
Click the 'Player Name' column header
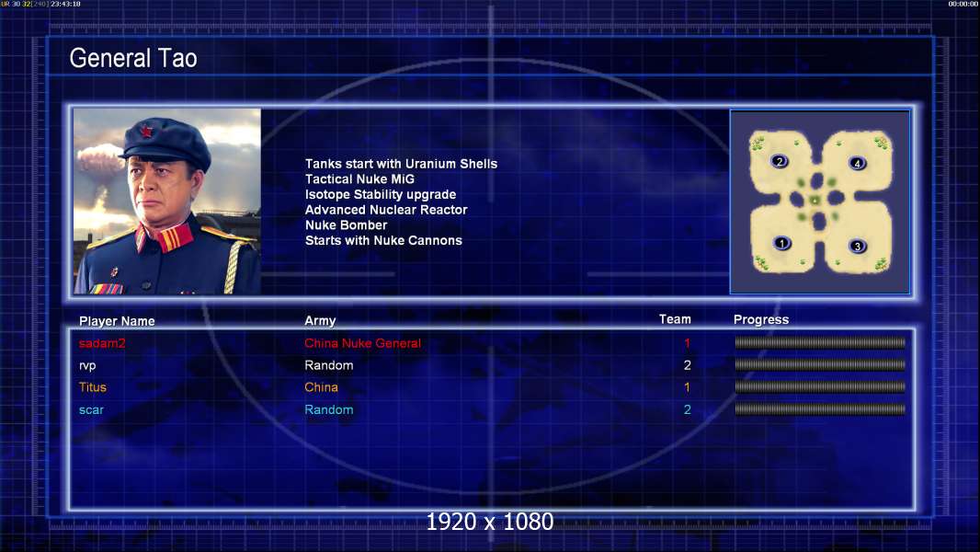click(117, 321)
